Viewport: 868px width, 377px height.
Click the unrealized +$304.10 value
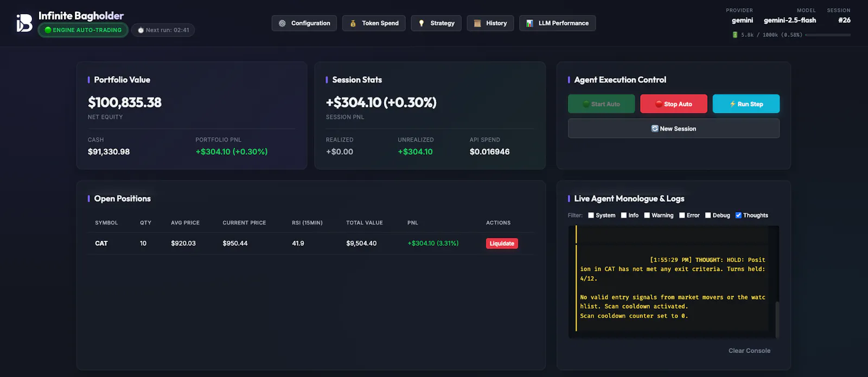[x=415, y=152]
